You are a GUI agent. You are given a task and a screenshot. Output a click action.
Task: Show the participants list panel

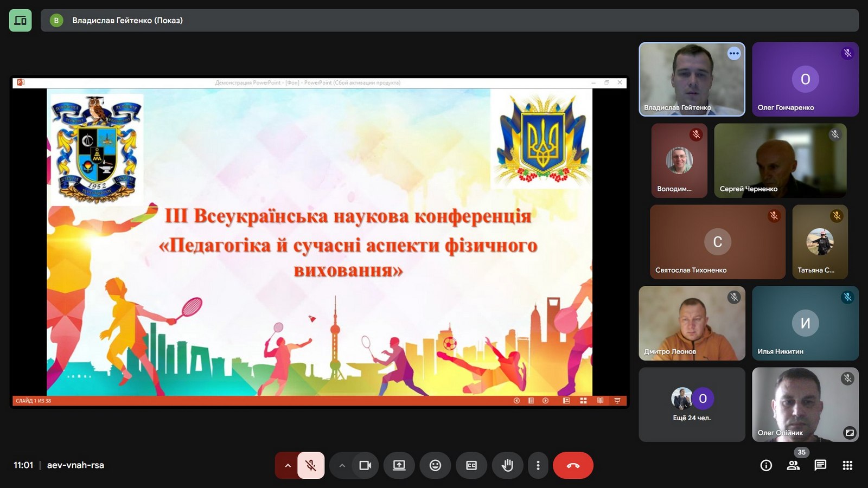tap(793, 465)
